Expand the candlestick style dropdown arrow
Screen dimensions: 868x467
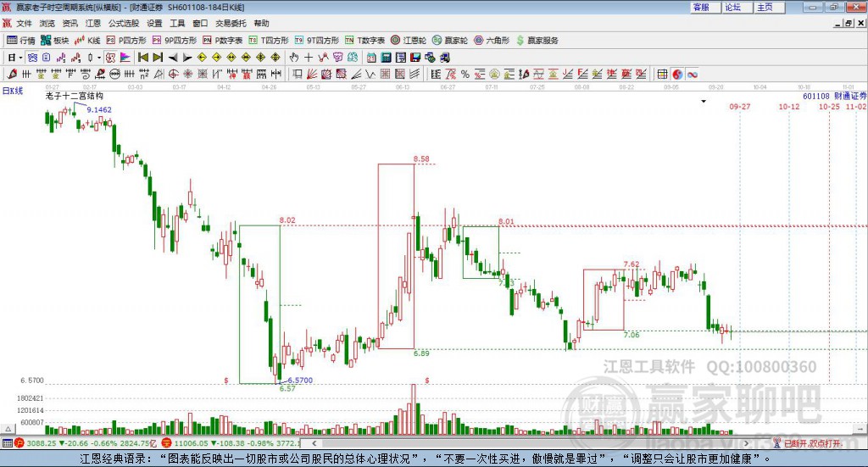[99, 58]
